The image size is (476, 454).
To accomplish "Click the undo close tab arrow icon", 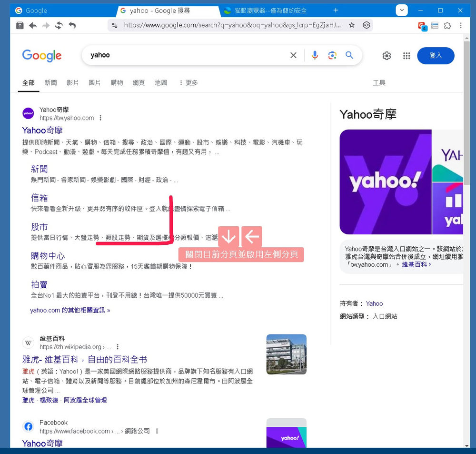I will 72,26.
